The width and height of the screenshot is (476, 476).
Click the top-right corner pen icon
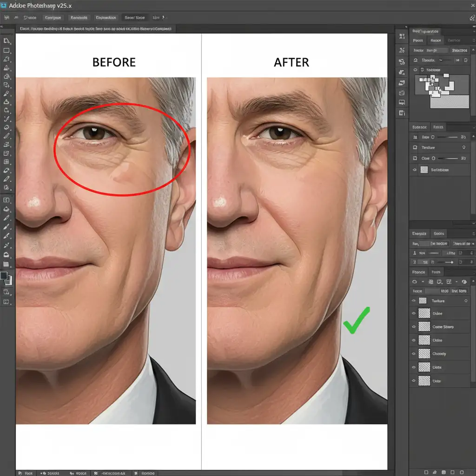[x=472, y=17]
